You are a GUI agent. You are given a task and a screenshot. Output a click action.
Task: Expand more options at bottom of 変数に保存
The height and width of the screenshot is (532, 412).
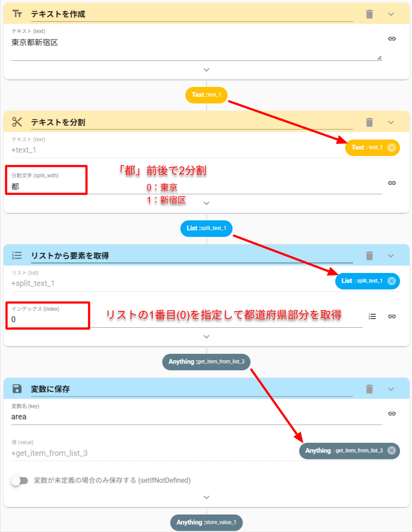pyautogui.click(x=206, y=497)
